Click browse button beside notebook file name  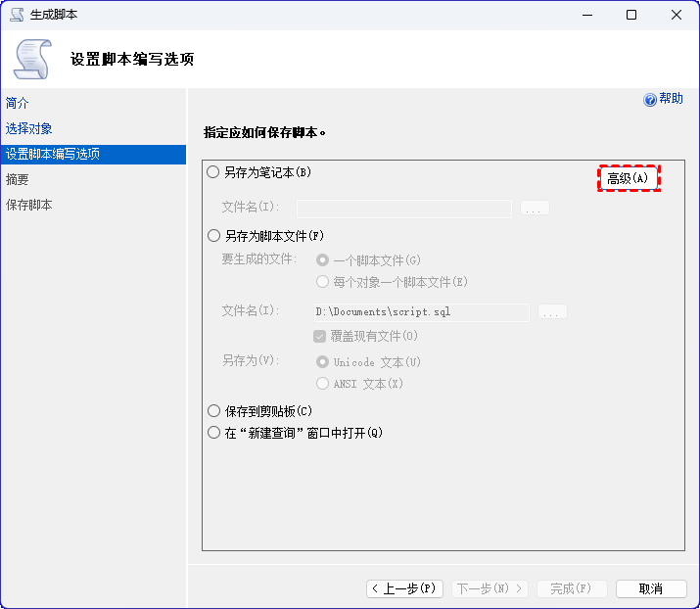click(x=535, y=209)
